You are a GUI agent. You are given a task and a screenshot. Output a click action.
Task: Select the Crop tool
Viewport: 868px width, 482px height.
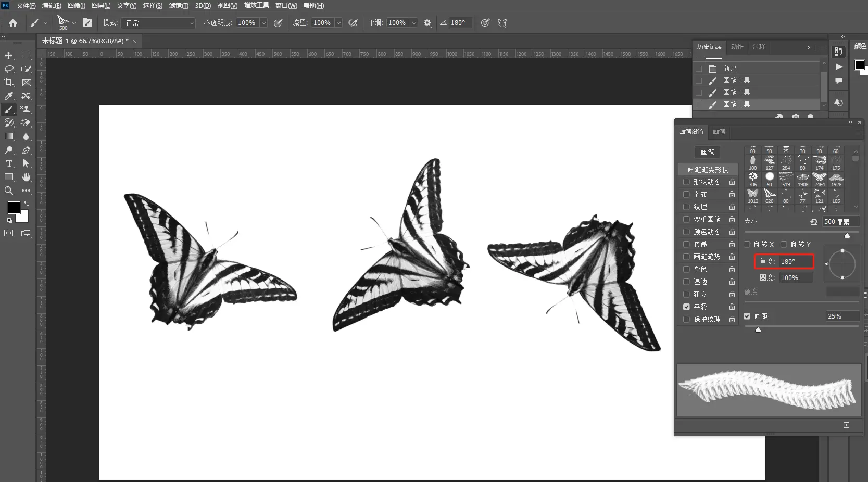pyautogui.click(x=9, y=82)
